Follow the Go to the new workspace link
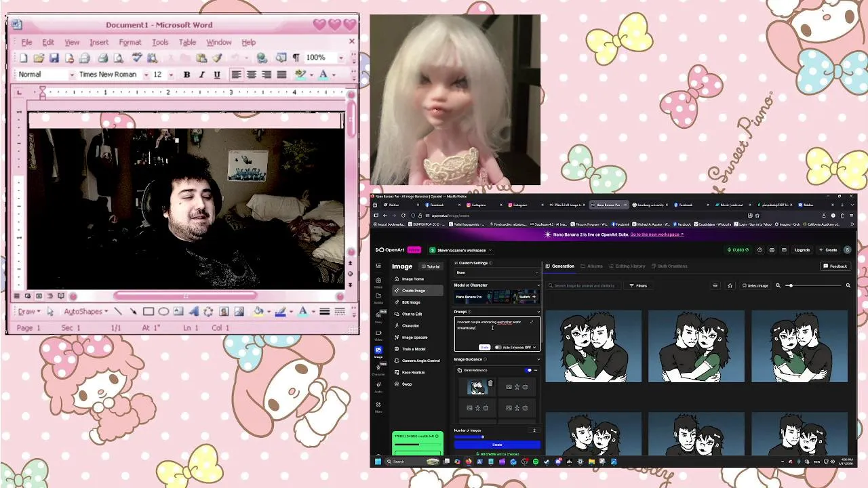Screen dimensions: 868x488 (x=657, y=235)
